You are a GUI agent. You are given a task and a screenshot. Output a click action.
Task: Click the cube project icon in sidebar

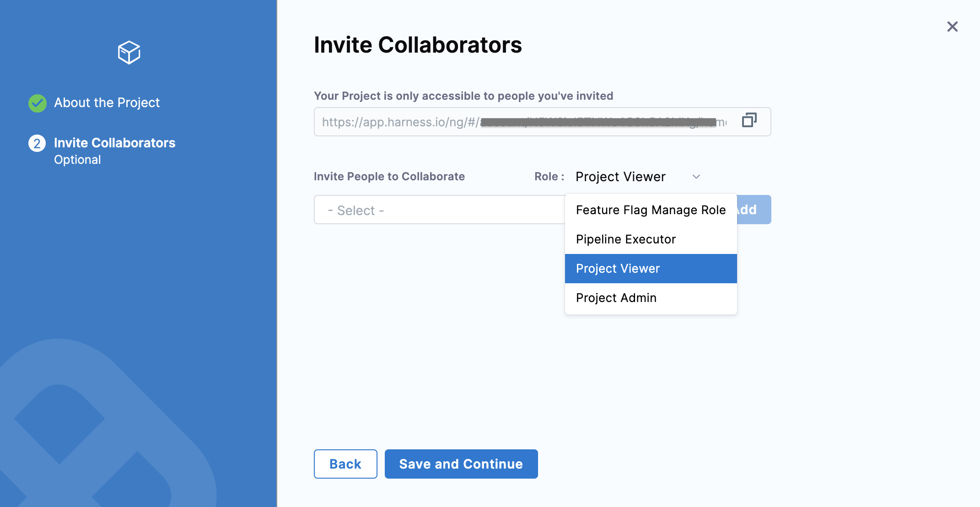tap(129, 53)
